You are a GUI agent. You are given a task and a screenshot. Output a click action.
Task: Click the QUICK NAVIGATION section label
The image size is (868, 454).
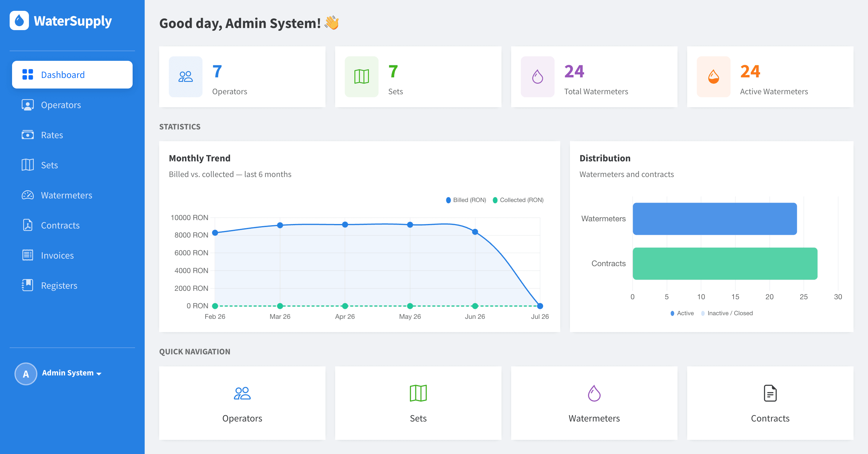point(195,351)
